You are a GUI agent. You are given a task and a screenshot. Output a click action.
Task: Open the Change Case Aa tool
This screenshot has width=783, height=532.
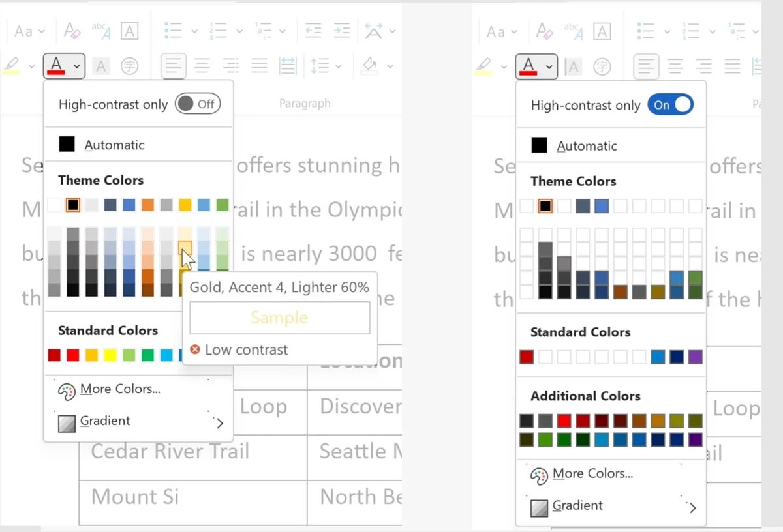25,31
